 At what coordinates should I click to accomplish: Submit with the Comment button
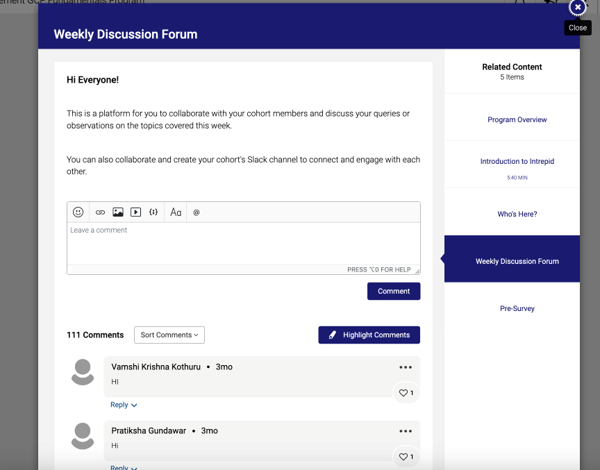pyautogui.click(x=393, y=291)
